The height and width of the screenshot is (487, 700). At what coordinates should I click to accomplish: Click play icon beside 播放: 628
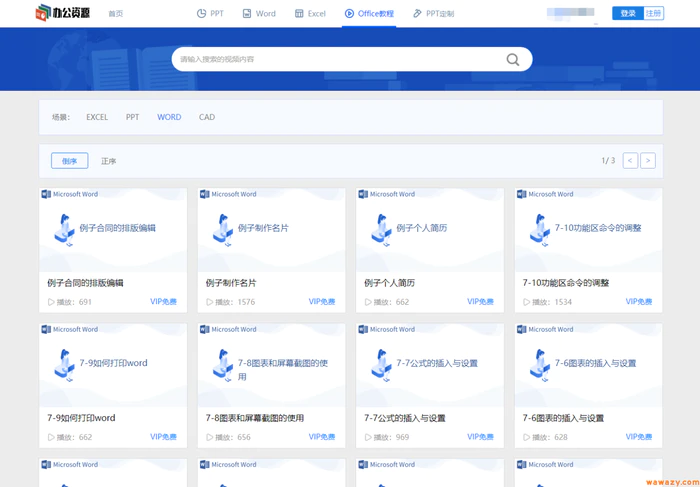pos(526,437)
